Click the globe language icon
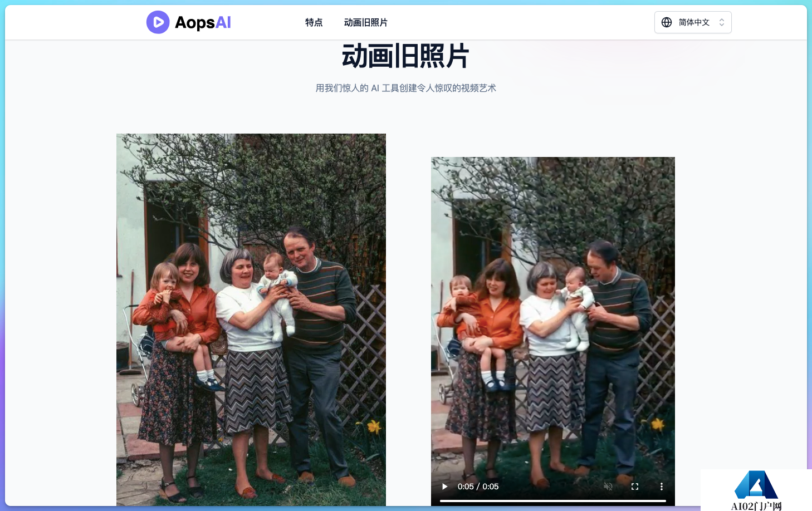Image resolution: width=812 pixels, height=511 pixels. click(x=667, y=22)
